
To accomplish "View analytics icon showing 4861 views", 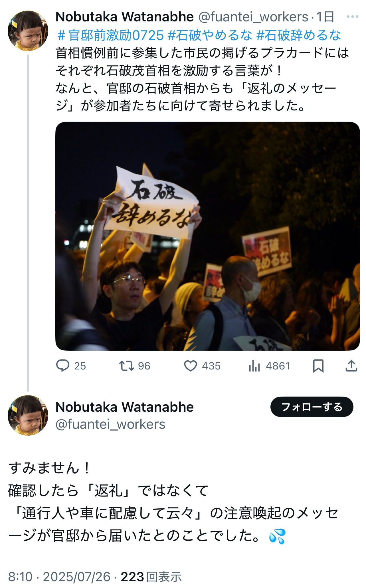I will [x=254, y=366].
